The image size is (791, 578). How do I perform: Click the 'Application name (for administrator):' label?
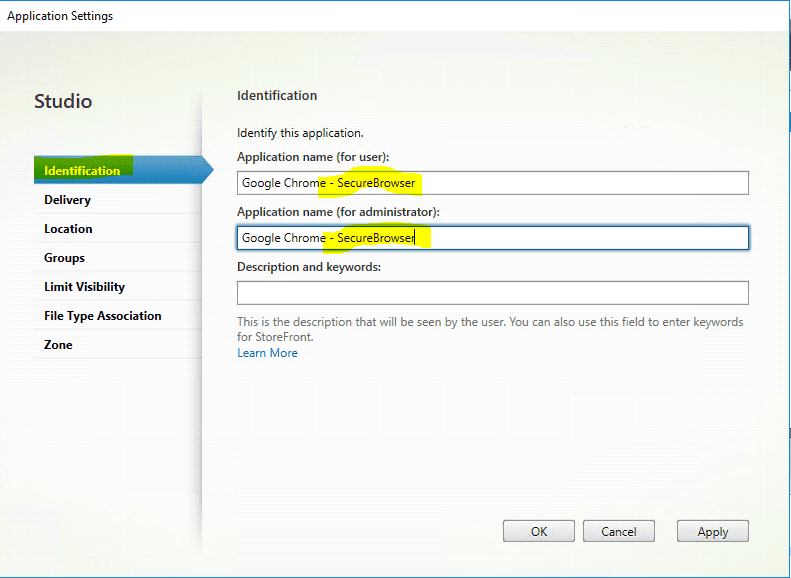(338, 212)
